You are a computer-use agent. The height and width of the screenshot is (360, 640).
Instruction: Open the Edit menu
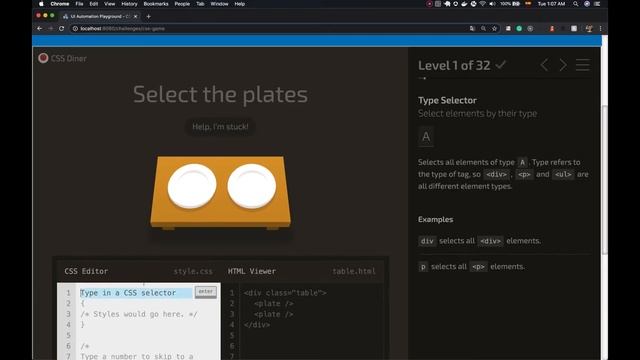94,4
